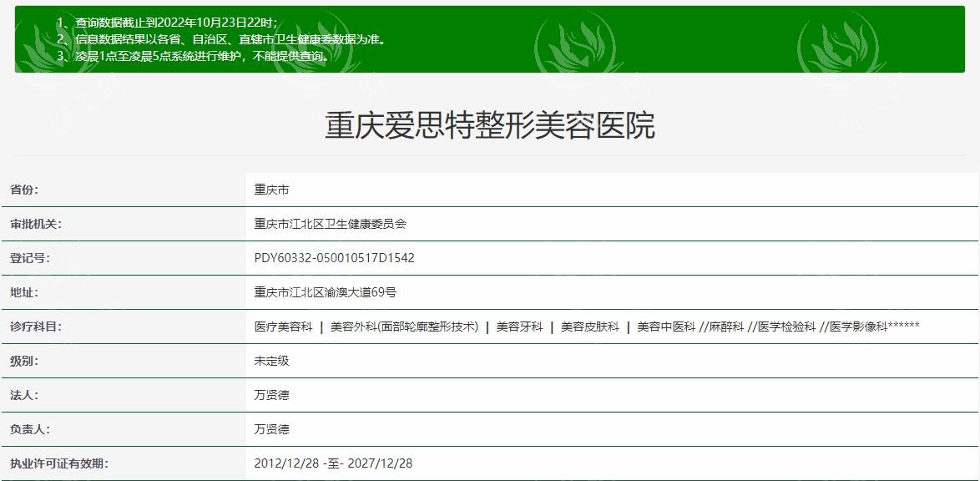Click the 登记号 label
The width and height of the screenshot is (980, 481).
29,258
